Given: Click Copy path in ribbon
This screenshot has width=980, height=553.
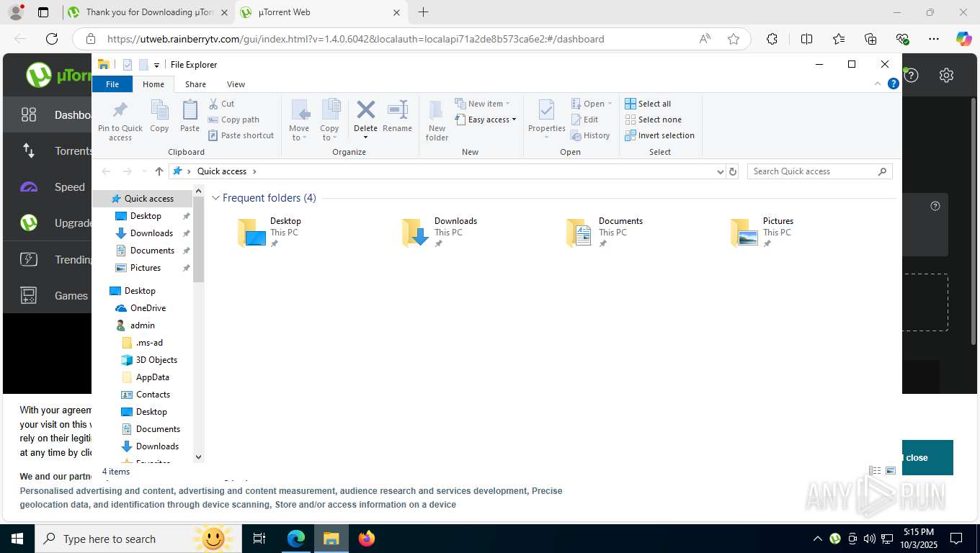Looking at the screenshot, I should [x=233, y=120].
